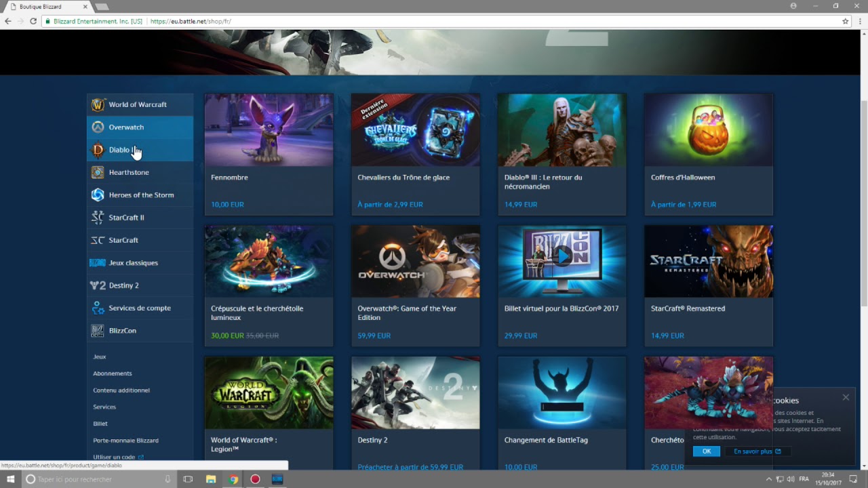Screen dimensions: 868x488
Task: Click the Windows taskbar search field
Action: [x=100, y=479]
